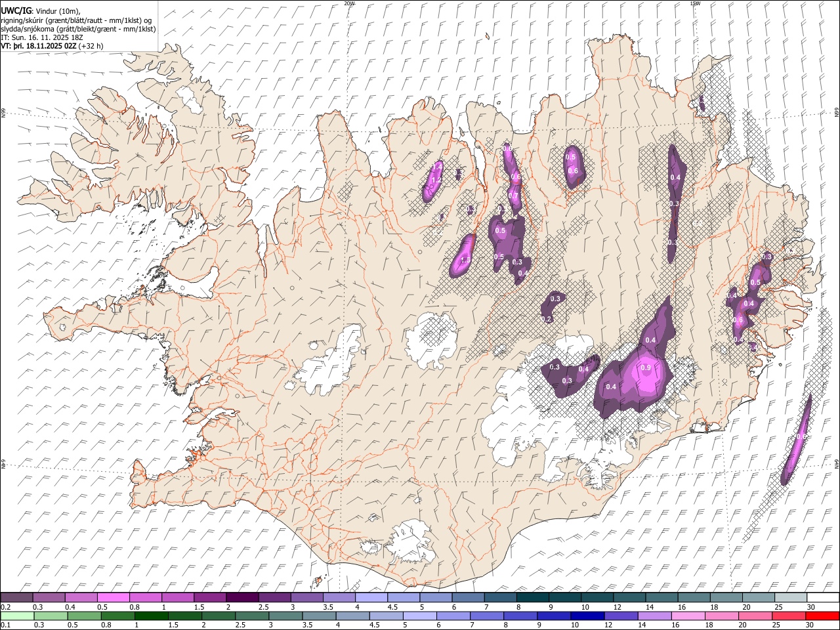Image resolution: width=840 pixels, height=630 pixels.
Task: Click the '0.9' snowfall value in the southeast
Action: 646,368
